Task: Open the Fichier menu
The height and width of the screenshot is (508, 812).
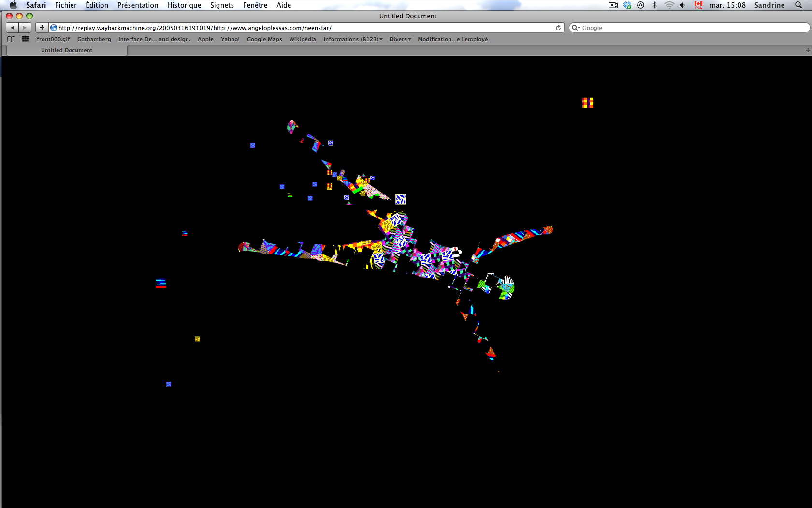Action: click(x=66, y=5)
